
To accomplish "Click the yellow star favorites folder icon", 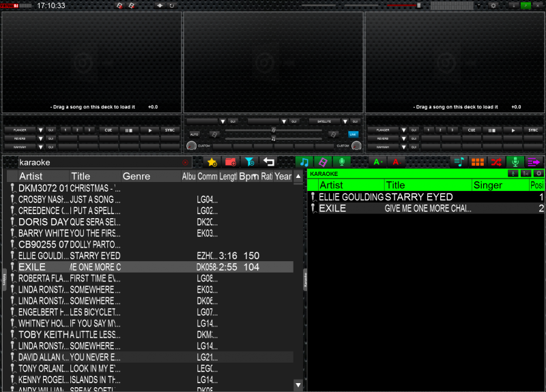I will (212, 162).
